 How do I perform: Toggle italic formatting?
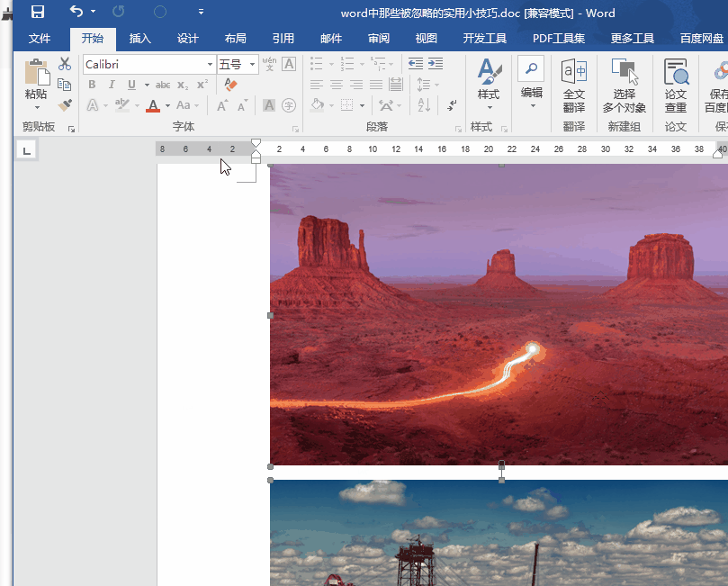(x=110, y=84)
